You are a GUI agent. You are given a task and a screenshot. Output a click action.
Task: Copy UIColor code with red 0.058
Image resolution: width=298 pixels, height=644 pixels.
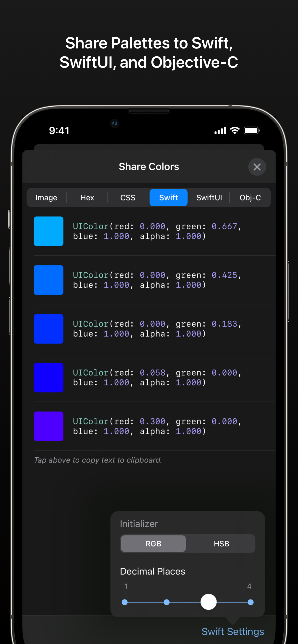coord(157,377)
